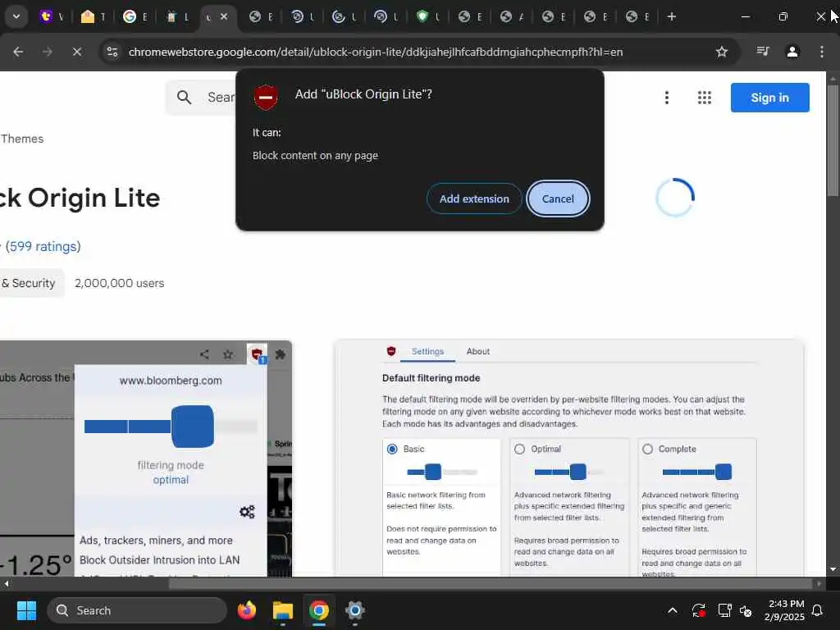Open a new tab with the plus button
The width and height of the screenshot is (840, 630).
click(x=671, y=16)
